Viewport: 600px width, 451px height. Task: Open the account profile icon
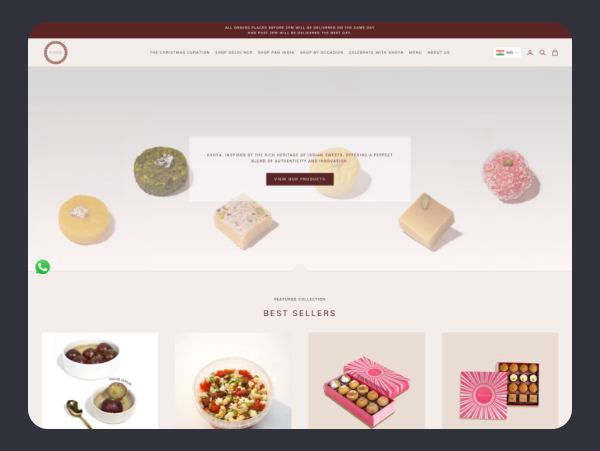[530, 53]
